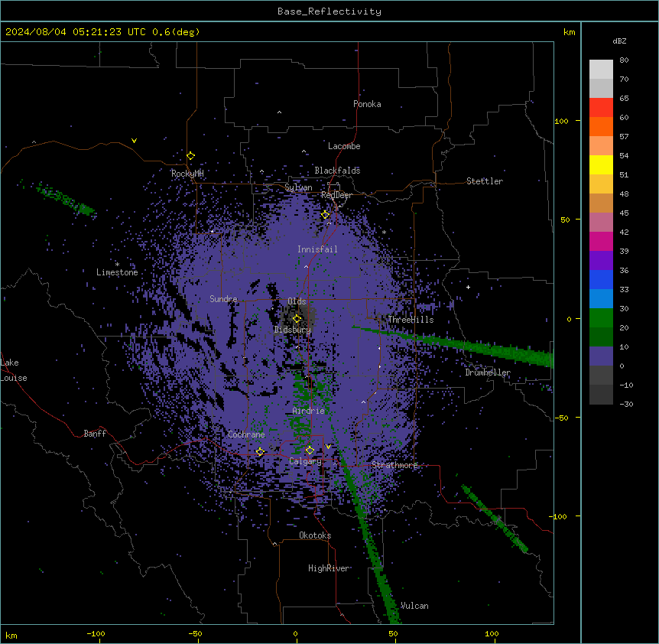Click the -50 km tick on vertical axis
Image resolution: width=659 pixels, height=644 pixels.
point(561,418)
